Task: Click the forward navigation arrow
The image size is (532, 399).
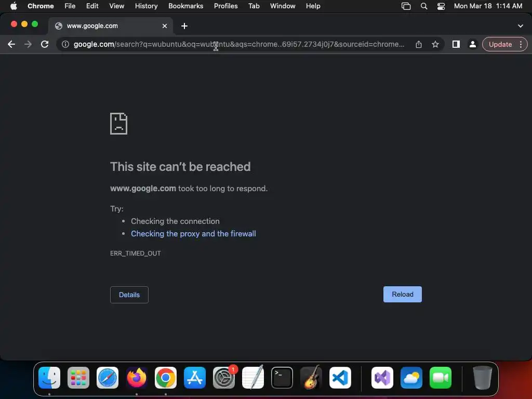Action: [28, 45]
